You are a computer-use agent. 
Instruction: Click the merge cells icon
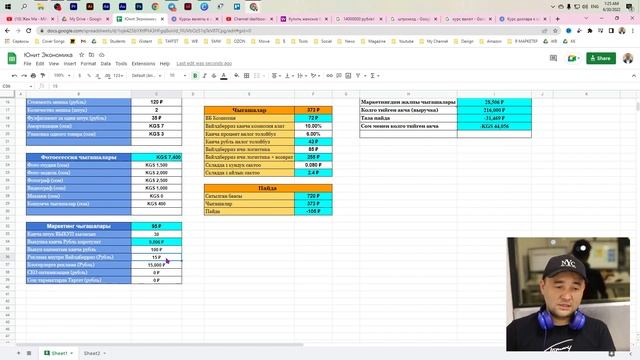pos(257,76)
